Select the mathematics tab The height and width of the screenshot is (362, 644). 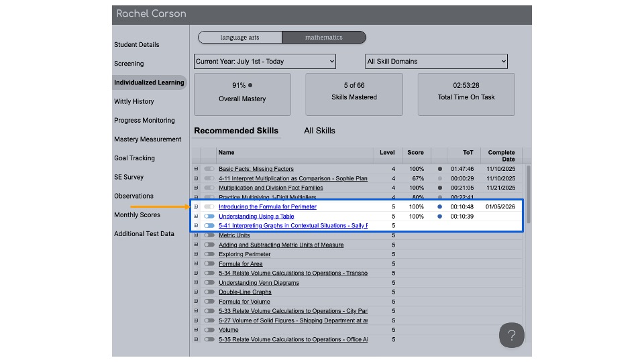coord(323,38)
